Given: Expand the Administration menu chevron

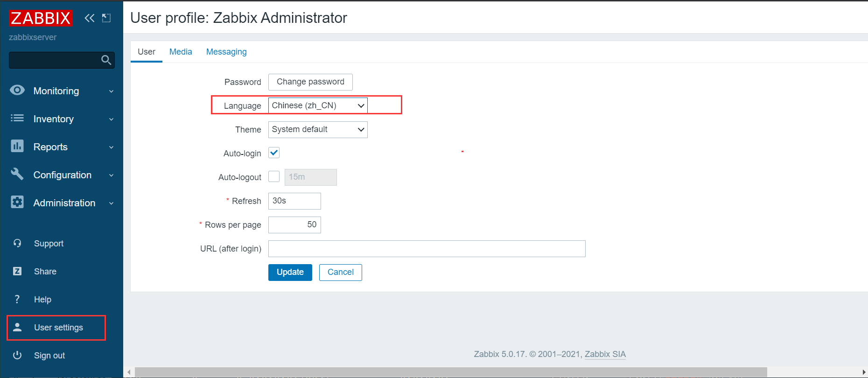Looking at the screenshot, I should click(111, 203).
